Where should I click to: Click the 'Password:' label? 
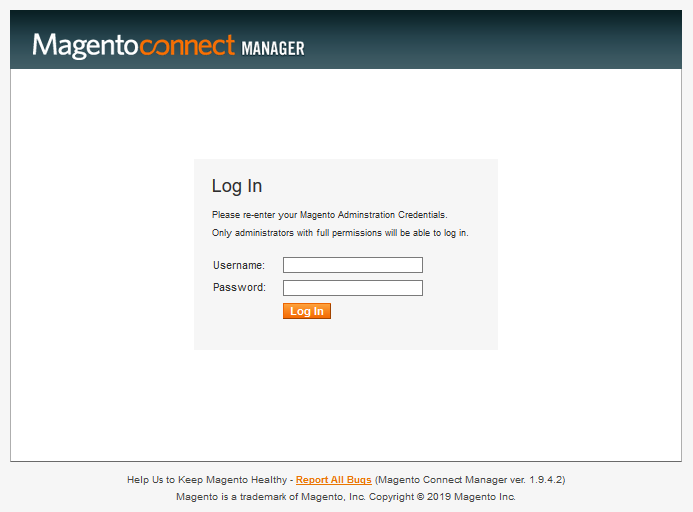[x=239, y=288]
